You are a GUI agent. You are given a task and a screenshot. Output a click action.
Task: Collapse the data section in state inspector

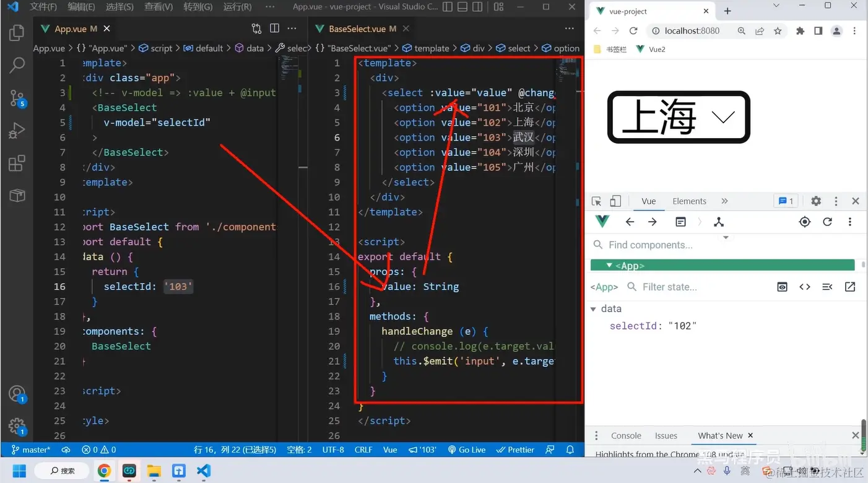(x=593, y=309)
